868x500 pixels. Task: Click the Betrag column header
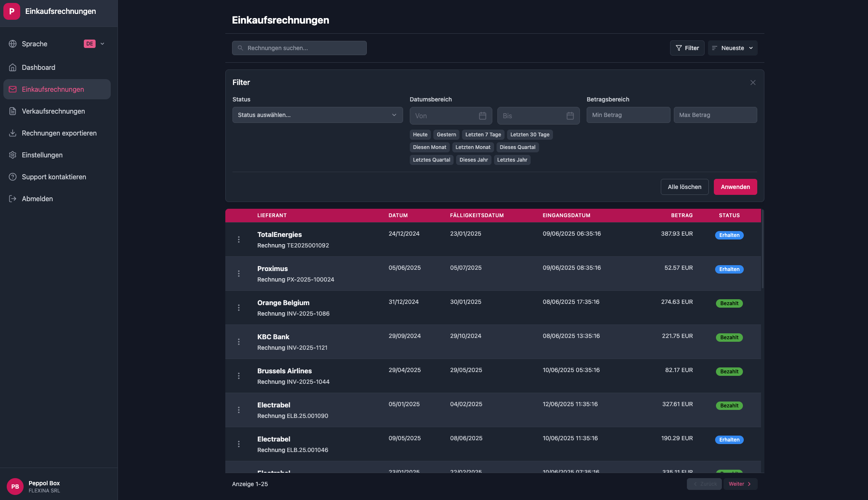682,215
